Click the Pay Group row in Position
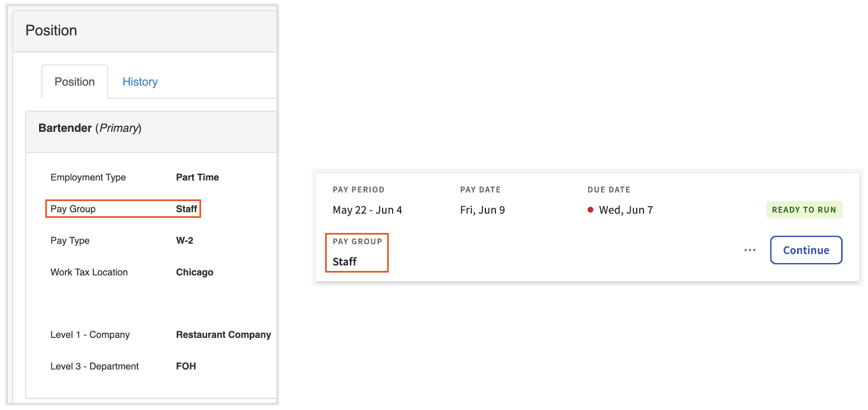The image size is (868, 410). (x=123, y=209)
